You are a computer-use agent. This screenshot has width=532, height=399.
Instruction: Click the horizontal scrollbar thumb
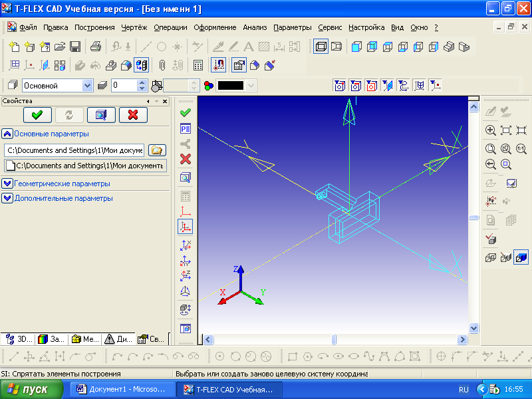[x=334, y=339]
